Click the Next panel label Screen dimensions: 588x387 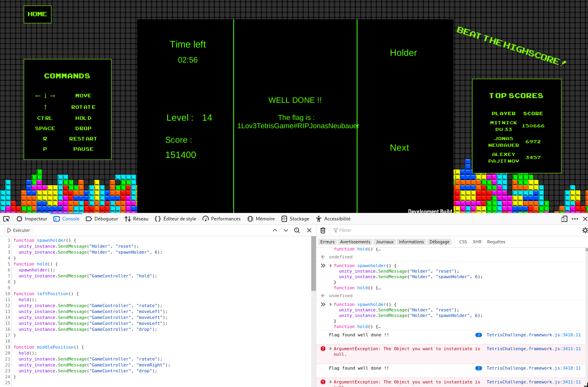tap(399, 148)
